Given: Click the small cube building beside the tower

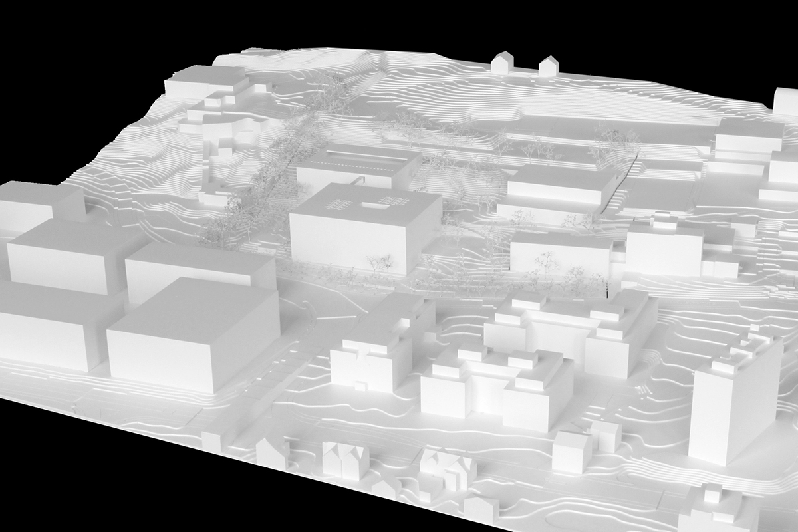Looking at the screenshot, I should pyautogui.click(x=572, y=451).
